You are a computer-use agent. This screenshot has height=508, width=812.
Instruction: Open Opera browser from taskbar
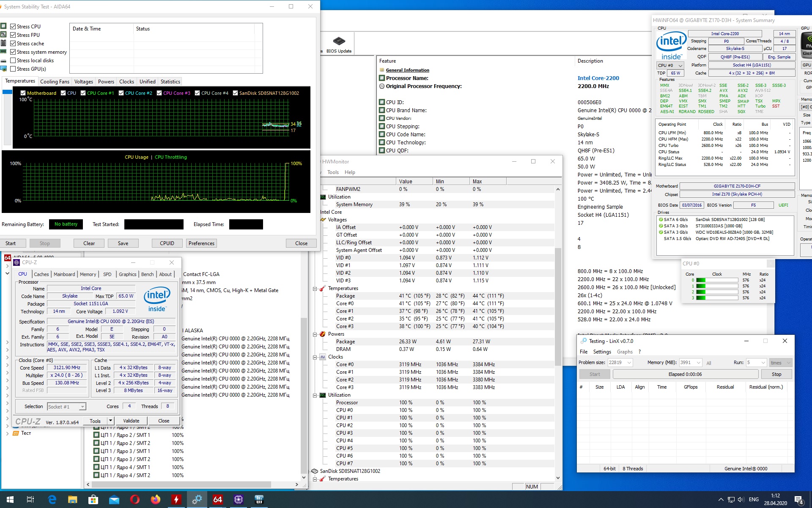[x=135, y=500]
